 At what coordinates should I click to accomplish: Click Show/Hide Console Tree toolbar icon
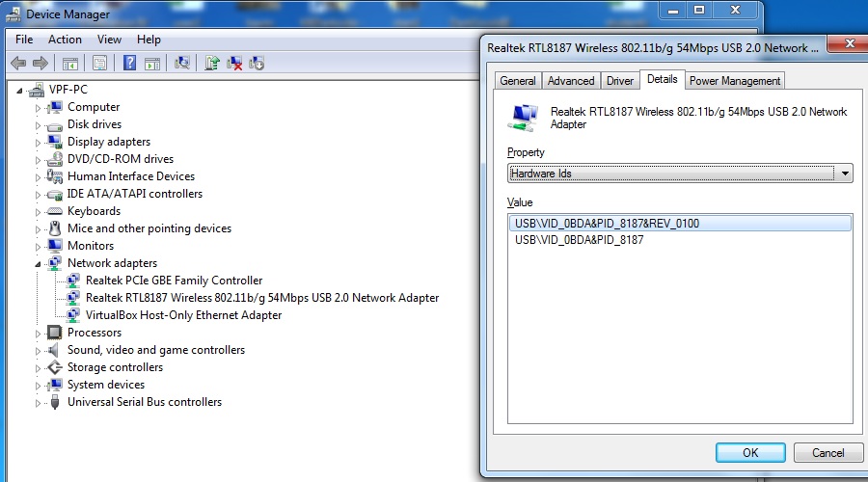(x=69, y=64)
